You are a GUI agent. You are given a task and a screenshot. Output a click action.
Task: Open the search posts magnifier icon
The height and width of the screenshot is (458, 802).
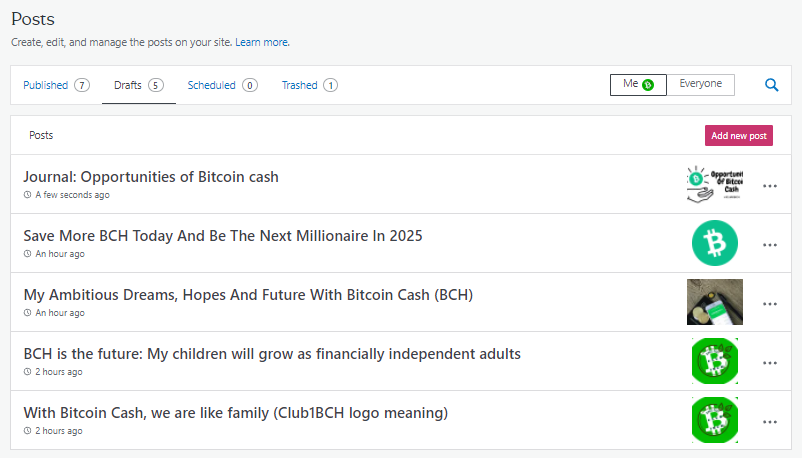771,85
